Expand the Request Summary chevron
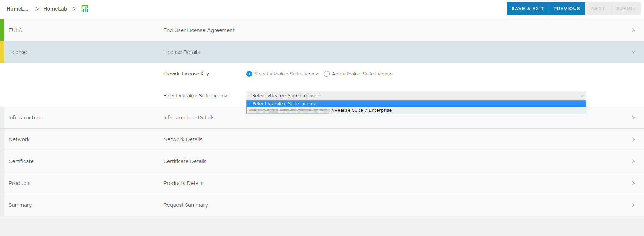Viewport: 644px width, 236px height. tap(633, 205)
